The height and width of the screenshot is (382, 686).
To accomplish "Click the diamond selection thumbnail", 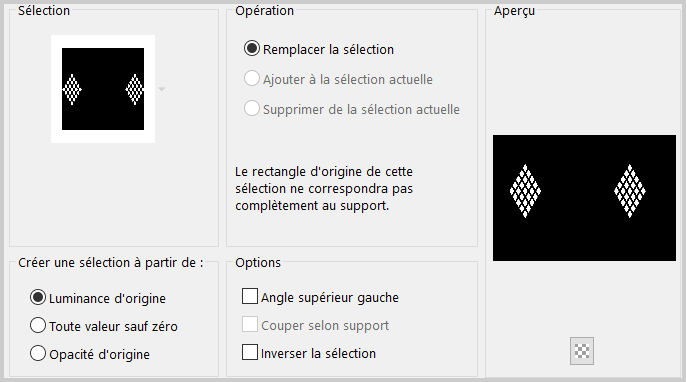I will [103, 89].
